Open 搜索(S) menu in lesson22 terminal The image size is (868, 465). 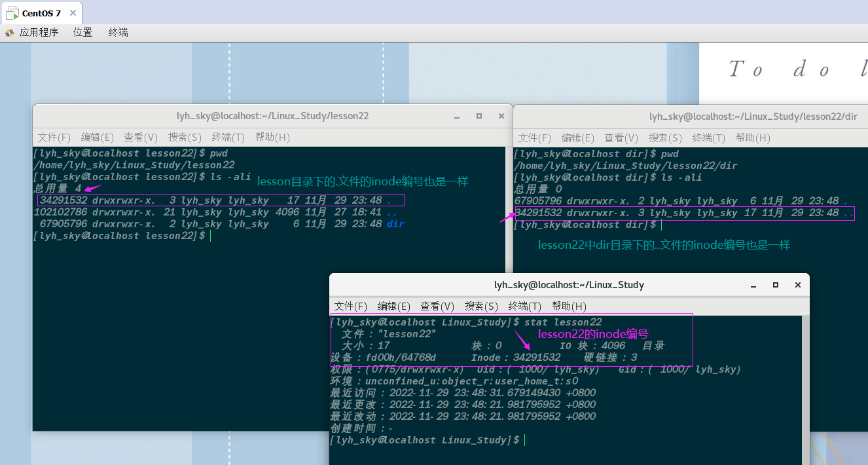[x=185, y=138]
